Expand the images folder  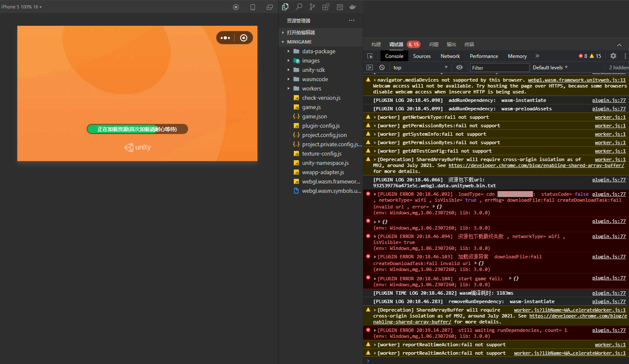(x=320, y=60)
